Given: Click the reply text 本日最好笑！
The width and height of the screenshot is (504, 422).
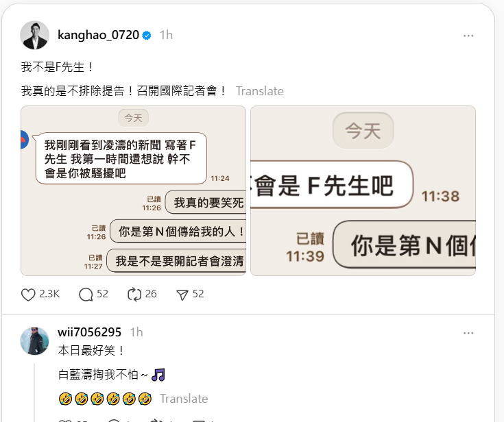Looking at the screenshot, I should 92,350.
